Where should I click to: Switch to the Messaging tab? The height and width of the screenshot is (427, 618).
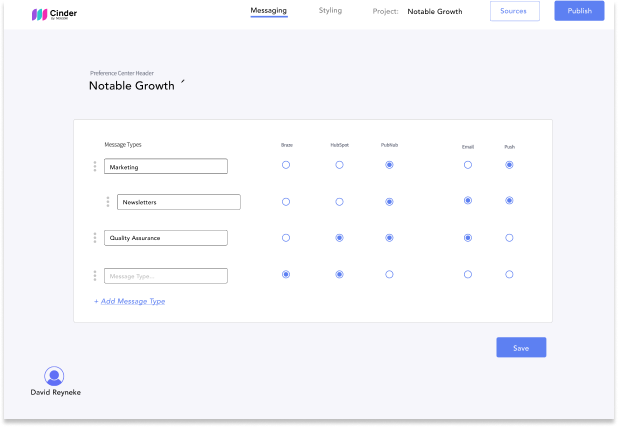[x=269, y=11]
